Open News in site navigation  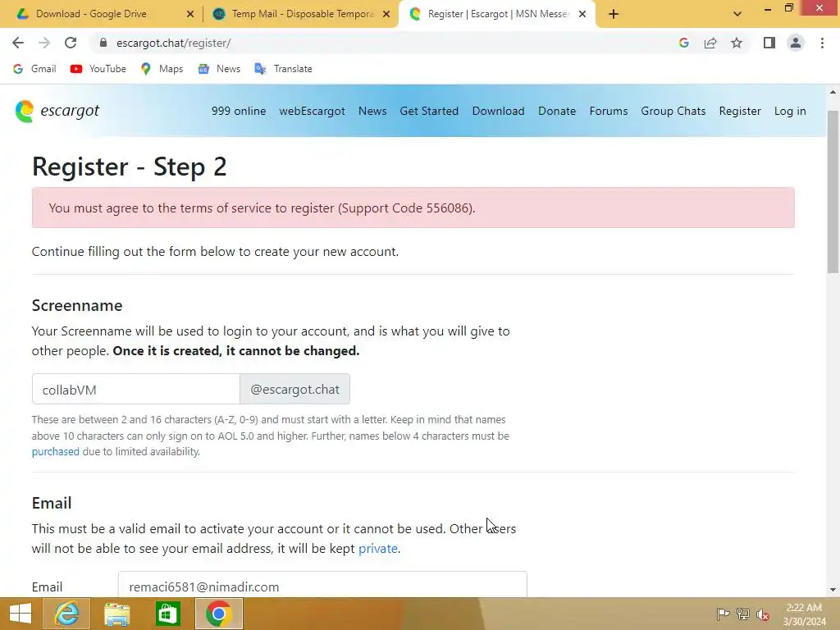372,111
